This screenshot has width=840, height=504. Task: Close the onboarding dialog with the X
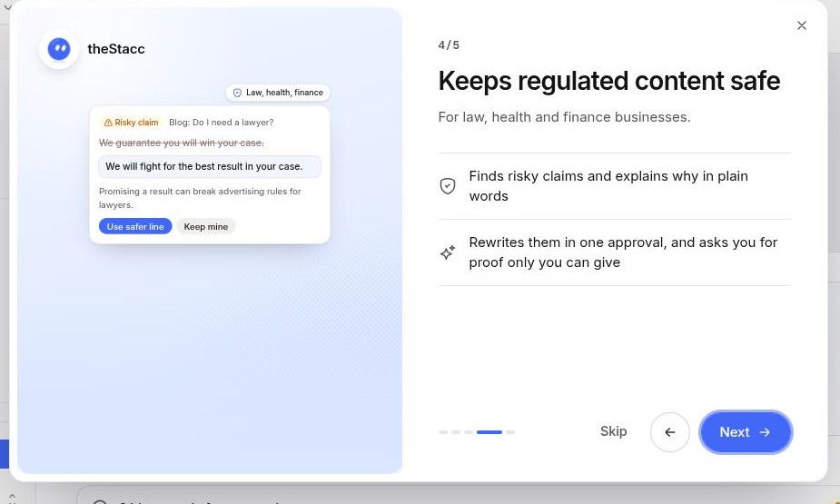tap(802, 25)
